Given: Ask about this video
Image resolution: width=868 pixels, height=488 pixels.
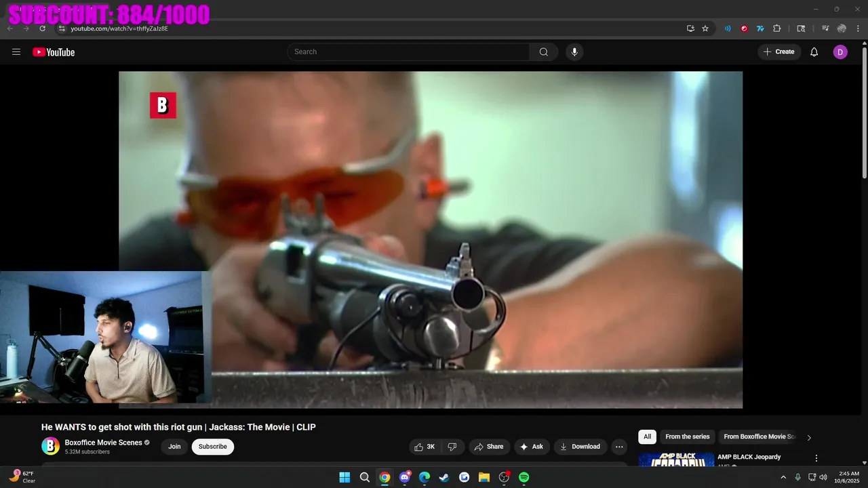Looking at the screenshot, I should (x=532, y=447).
